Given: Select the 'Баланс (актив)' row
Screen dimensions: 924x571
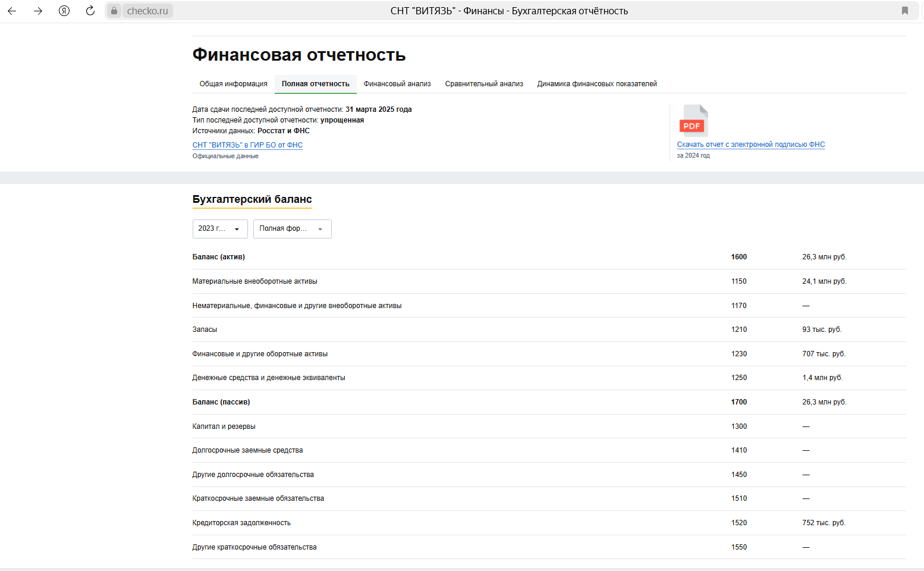Looking at the screenshot, I should [549, 257].
